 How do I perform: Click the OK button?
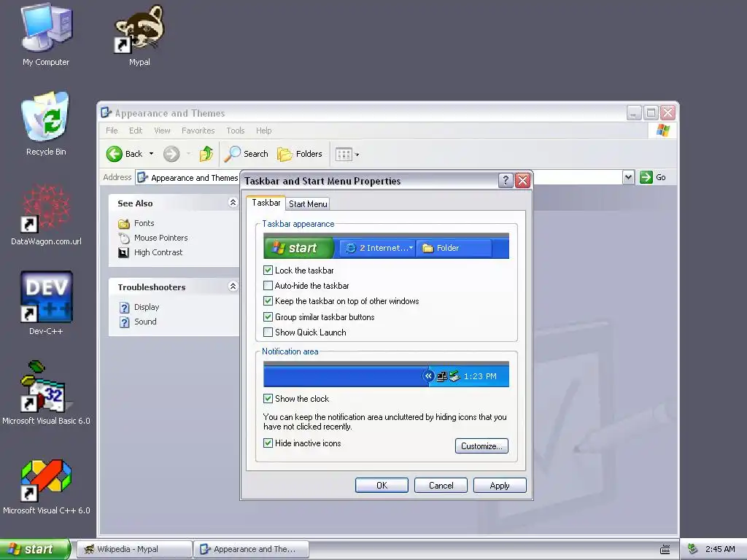pos(382,485)
